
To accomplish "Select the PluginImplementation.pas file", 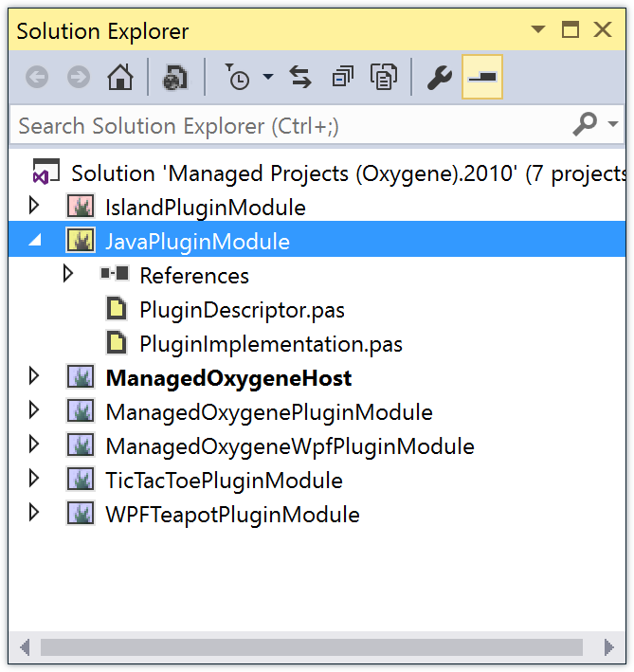I will pyautogui.click(x=271, y=344).
